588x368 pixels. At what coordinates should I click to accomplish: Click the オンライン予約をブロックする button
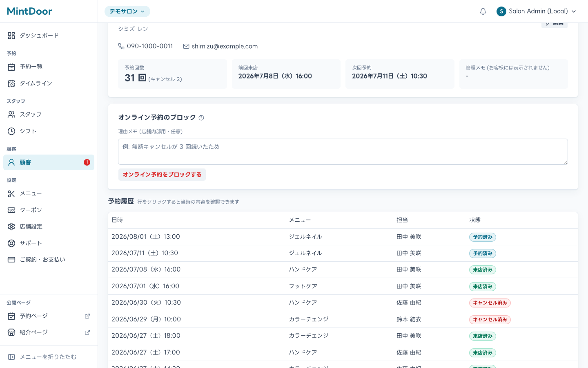162,175
